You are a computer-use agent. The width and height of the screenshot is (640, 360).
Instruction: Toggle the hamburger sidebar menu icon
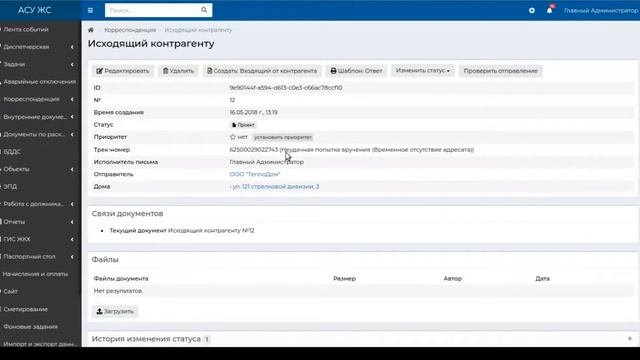[90, 10]
